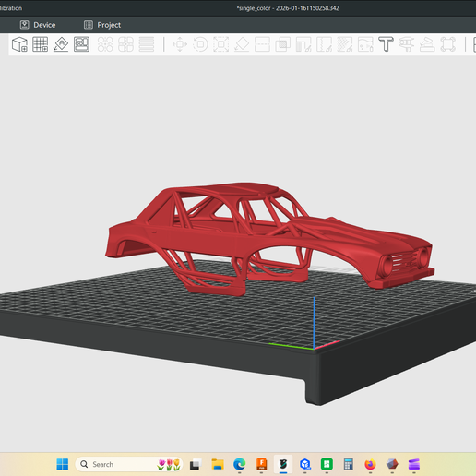Open the Variable layer height tool

click(147, 44)
